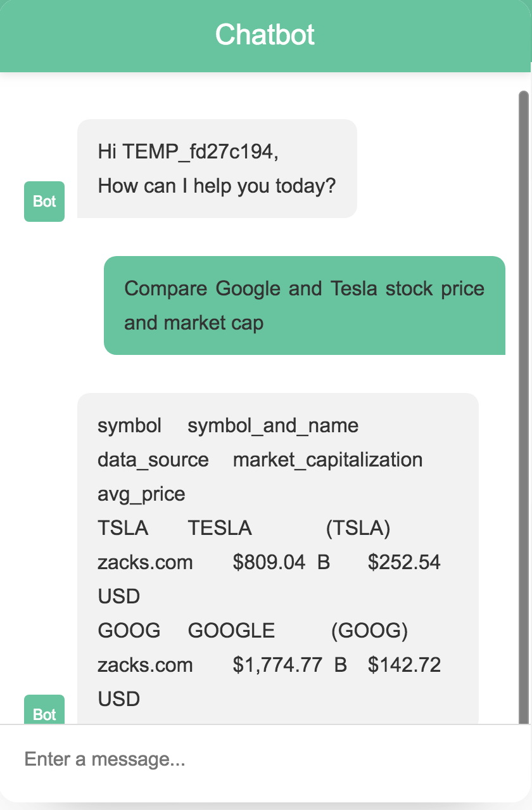This screenshot has width=532, height=810.
Task: Click Tesla's $809.04 B market cap value
Action: pyautogui.click(x=282, y=562)
